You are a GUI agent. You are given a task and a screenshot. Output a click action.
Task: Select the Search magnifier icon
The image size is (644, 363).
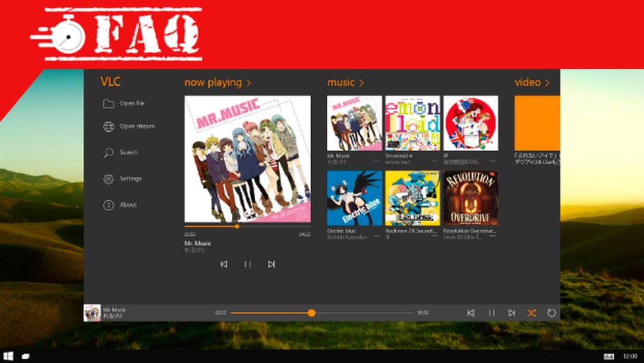110,153
